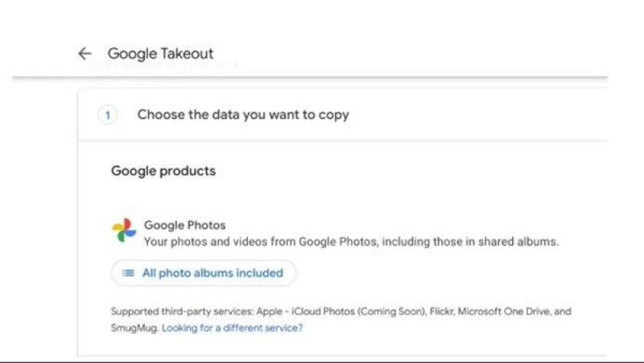Click the Flickr service name
This screenshot has width=644, height=363.
(442, 311)
